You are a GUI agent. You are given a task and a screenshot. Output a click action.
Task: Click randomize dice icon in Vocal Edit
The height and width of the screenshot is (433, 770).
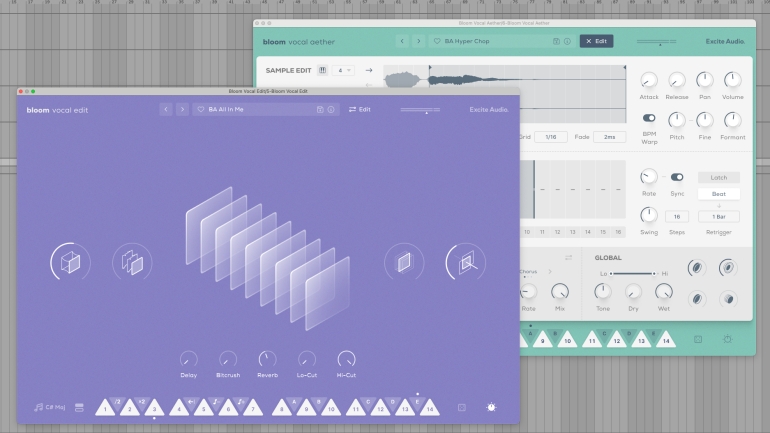point(462,407)
